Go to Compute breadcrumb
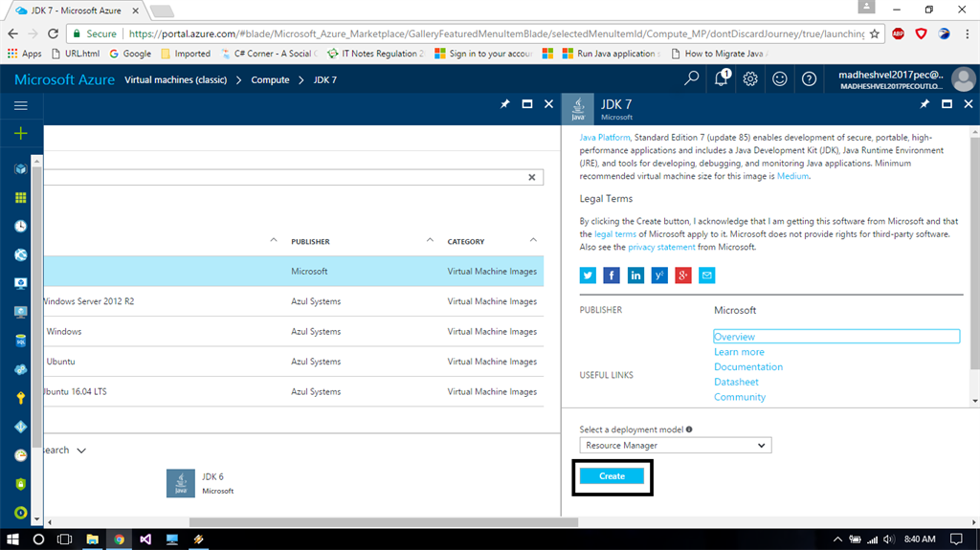The height and width of the screenshot is (550, 980). pos(270,79)
